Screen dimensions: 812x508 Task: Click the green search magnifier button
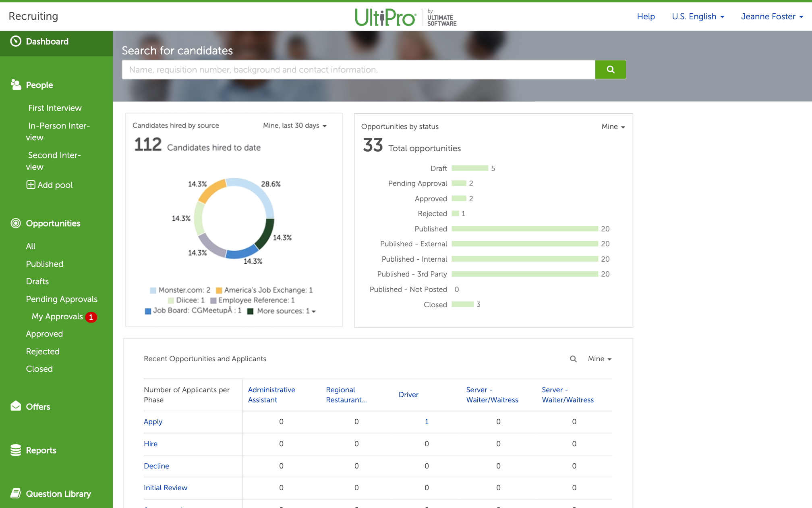pyautogui.click(x=610, y=69)
